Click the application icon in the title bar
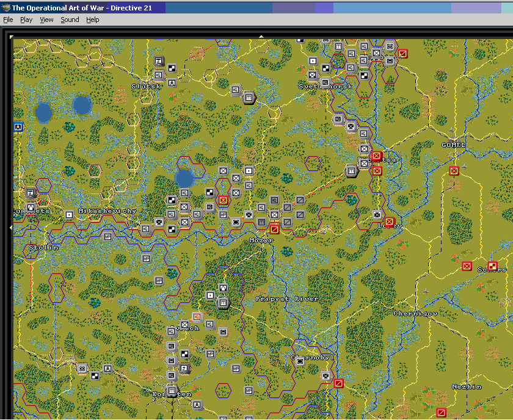513x420 pixels. (x=5, y=7)
